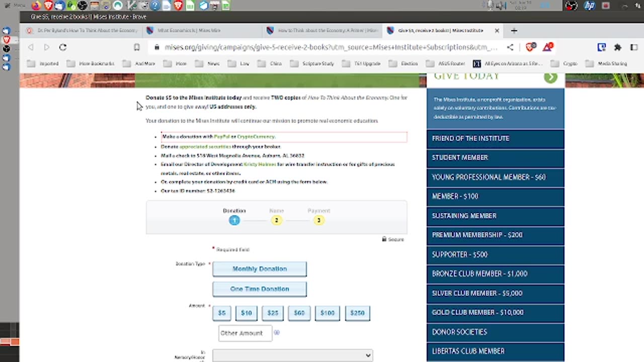
Task: Open Student Member option
Action: click(495, 157)
